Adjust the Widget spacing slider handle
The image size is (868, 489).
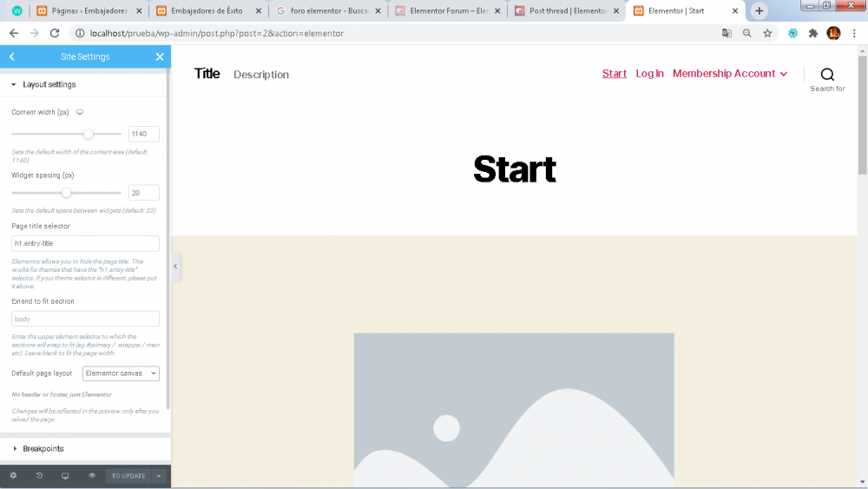coord(67,193)
